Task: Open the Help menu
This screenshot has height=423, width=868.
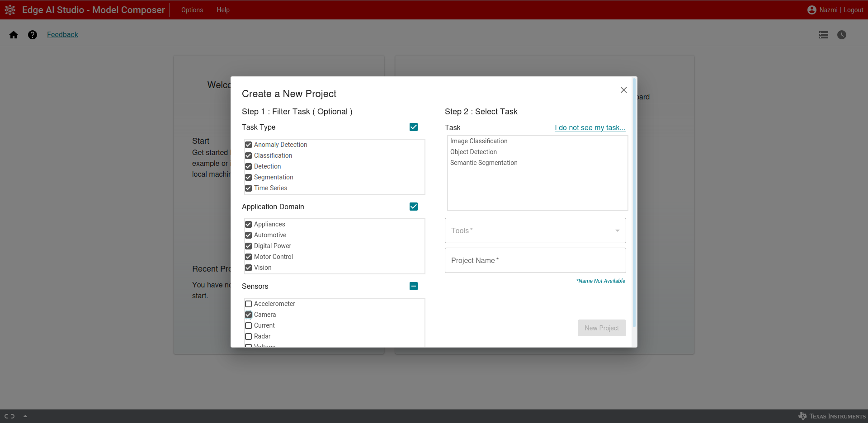Action: coord(223,10)
